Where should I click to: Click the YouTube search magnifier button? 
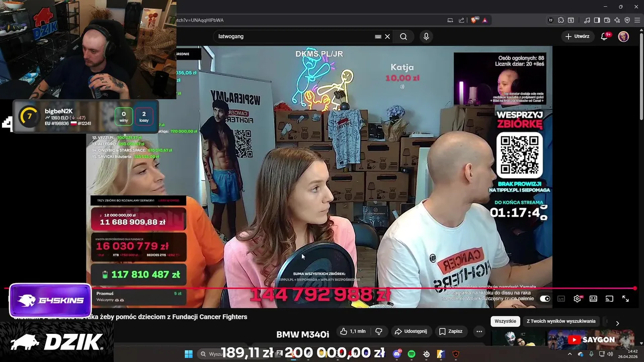coord(404,37)
